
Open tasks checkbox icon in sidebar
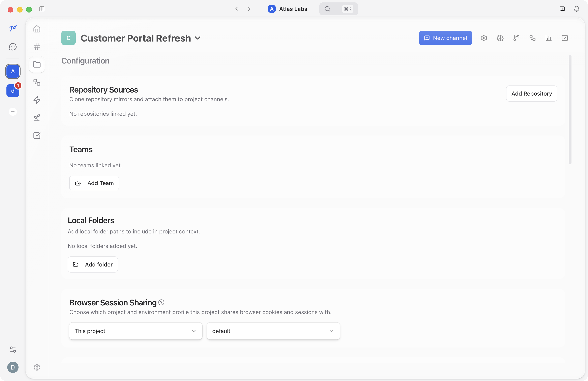[37, 135]
